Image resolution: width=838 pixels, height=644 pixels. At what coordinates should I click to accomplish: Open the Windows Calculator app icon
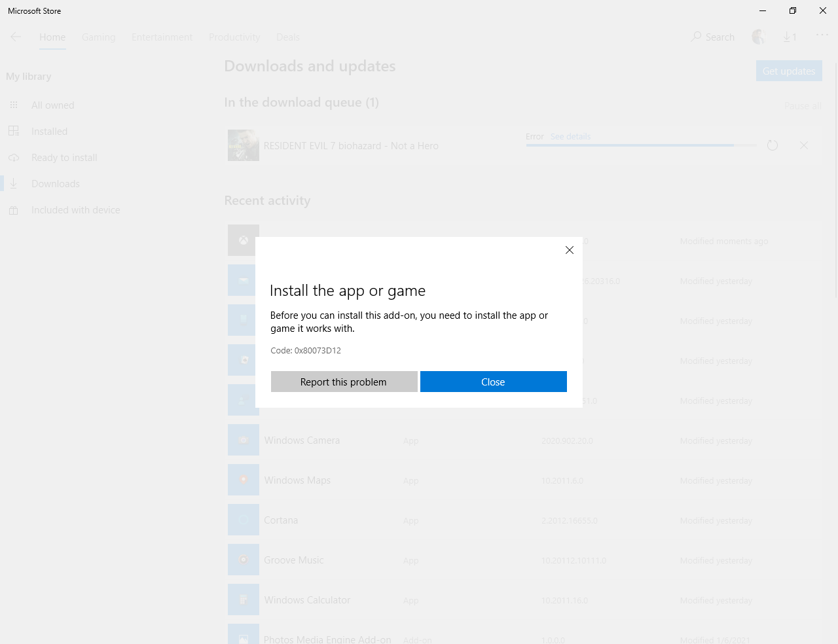pos(244,599)
